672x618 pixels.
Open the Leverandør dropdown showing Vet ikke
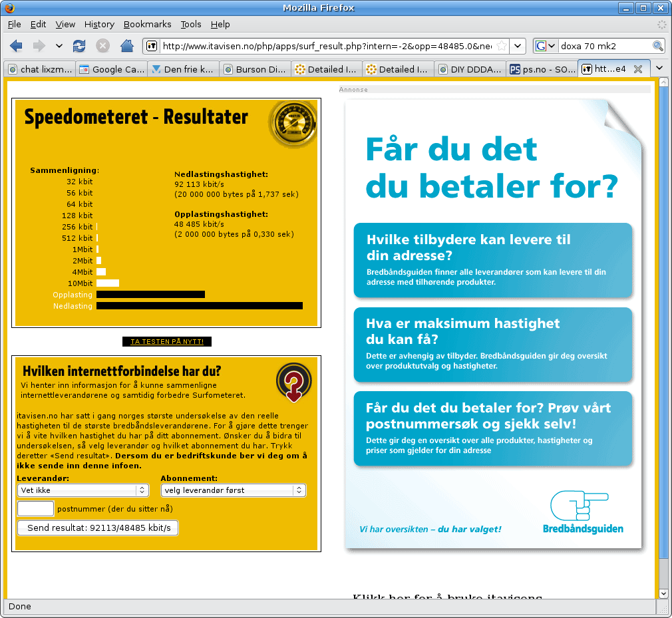(83, 490)
